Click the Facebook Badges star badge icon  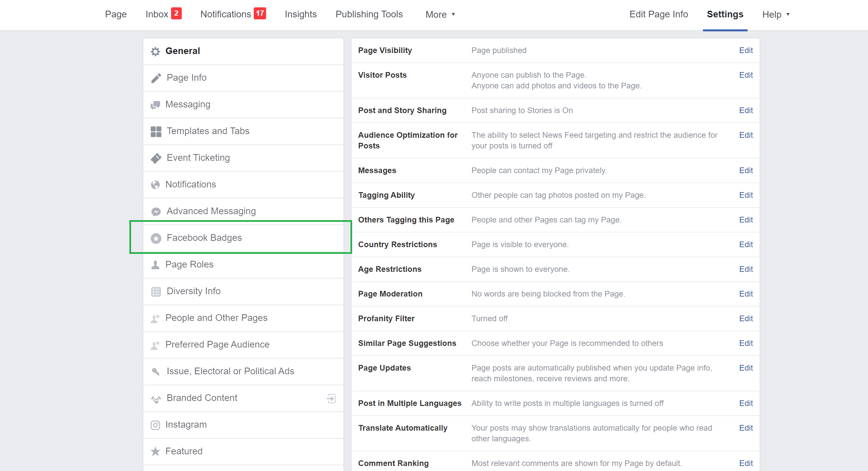click(x=156, y=238)
